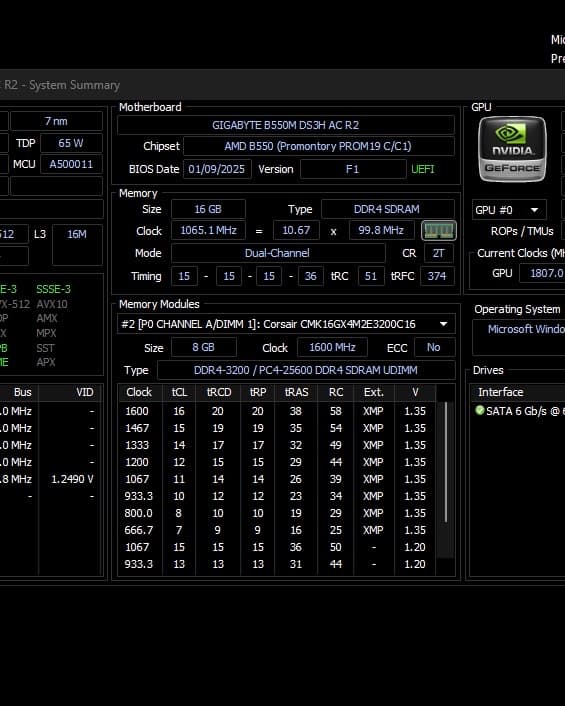Select the 1065.1 MHz memory clock field
Viewport: 565px width, 706px height.
[x=208, y=231]
